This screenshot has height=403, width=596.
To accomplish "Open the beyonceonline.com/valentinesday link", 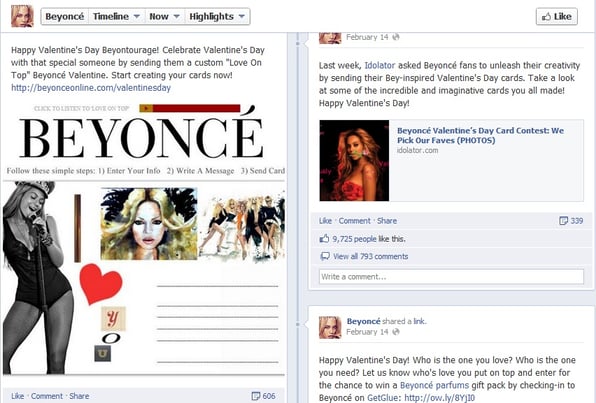I will pos(91,88).
